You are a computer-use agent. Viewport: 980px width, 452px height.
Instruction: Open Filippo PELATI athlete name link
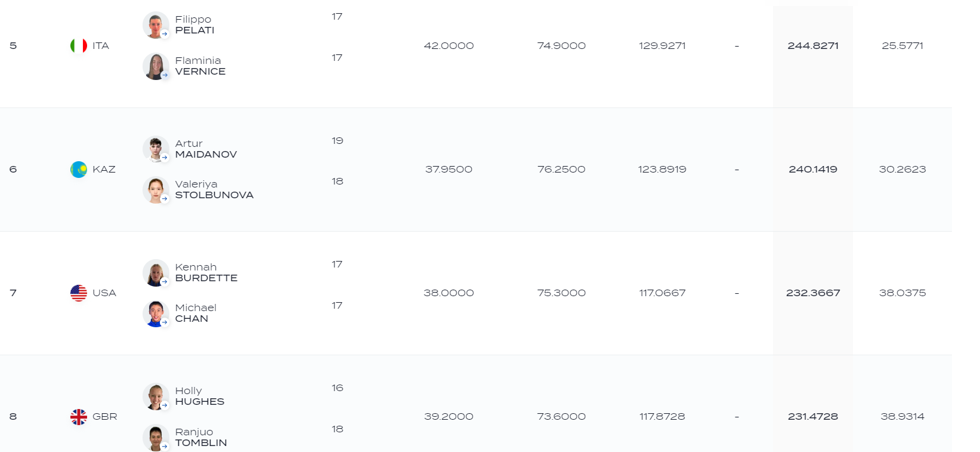click(195, 25)
